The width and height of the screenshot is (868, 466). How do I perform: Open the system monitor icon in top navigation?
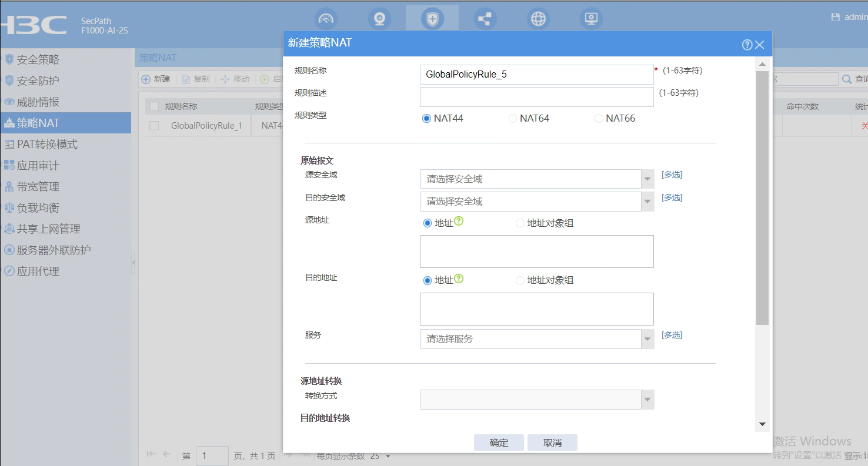590,19
